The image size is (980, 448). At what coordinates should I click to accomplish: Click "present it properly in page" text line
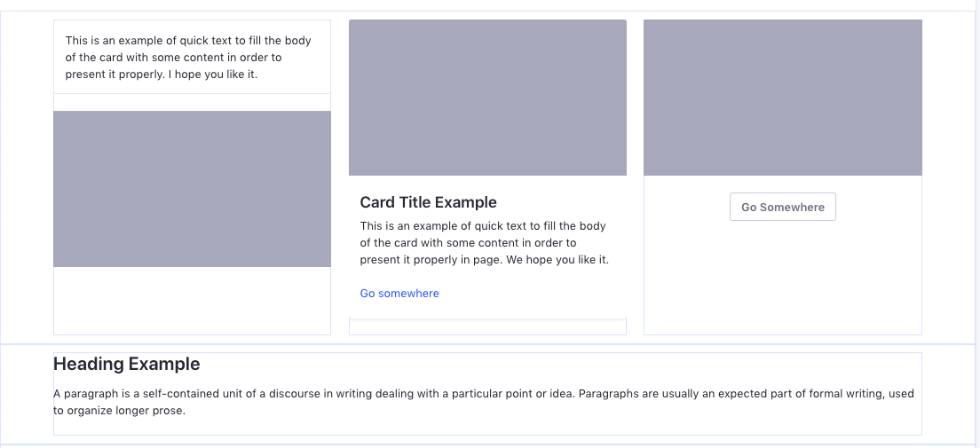click(430, 259)
